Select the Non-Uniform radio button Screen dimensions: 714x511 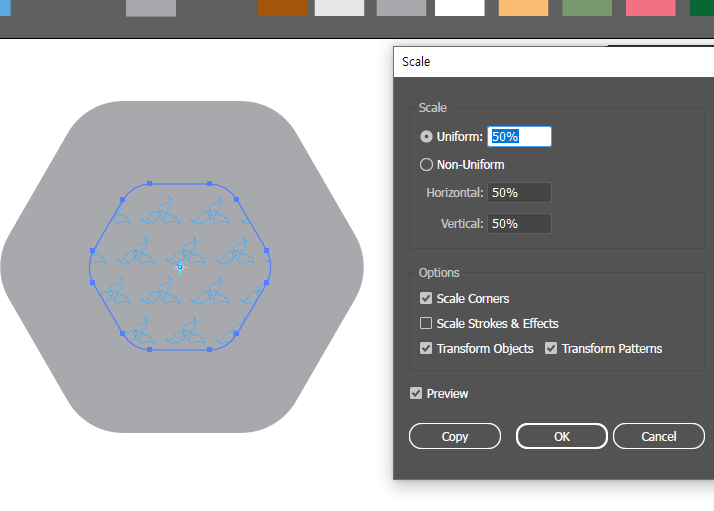tap(426, 164)
